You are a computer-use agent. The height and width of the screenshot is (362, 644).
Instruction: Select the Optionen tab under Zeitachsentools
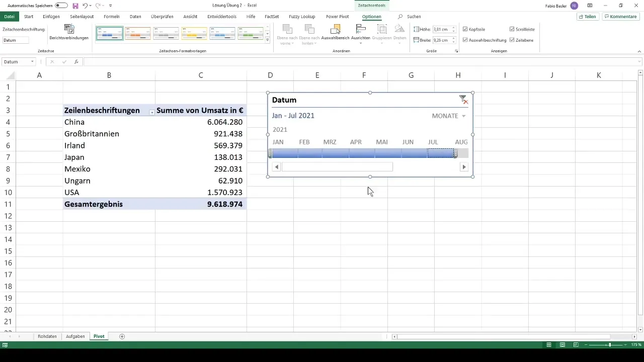click(x=371, y=17)
